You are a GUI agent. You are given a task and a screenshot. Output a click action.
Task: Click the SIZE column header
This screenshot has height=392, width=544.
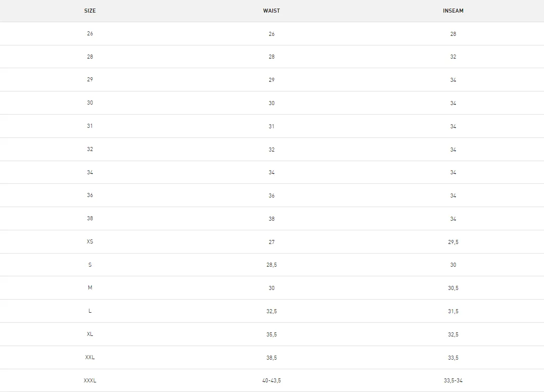coord(90,11)
